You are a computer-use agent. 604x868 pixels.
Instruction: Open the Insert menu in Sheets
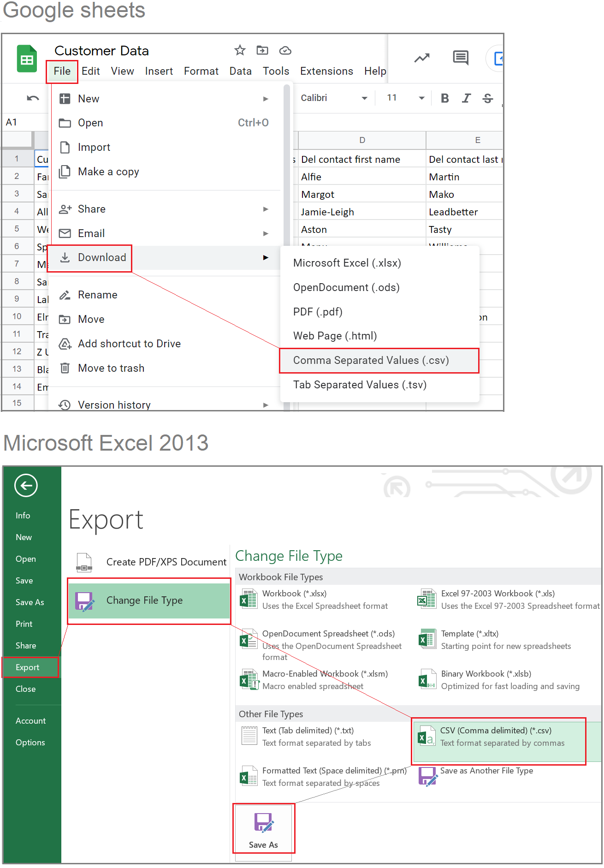click(x=159, y=71)
